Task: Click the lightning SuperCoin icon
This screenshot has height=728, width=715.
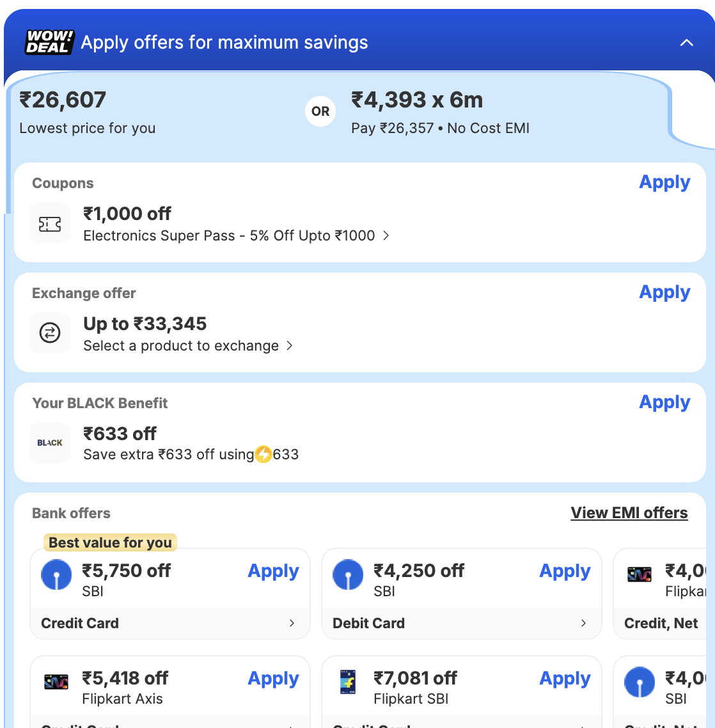Action: click(x=263, y=455)
